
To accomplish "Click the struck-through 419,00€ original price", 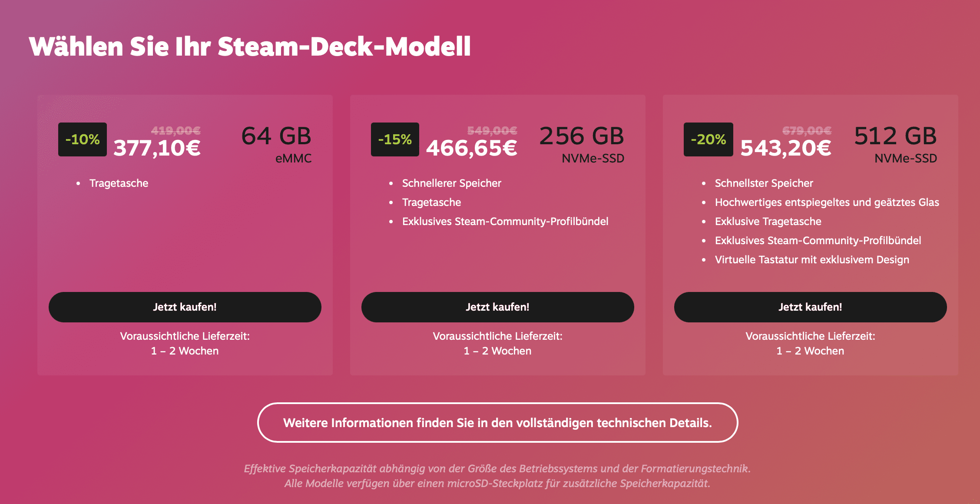I will pyautogui.click(x=176, y=130).
